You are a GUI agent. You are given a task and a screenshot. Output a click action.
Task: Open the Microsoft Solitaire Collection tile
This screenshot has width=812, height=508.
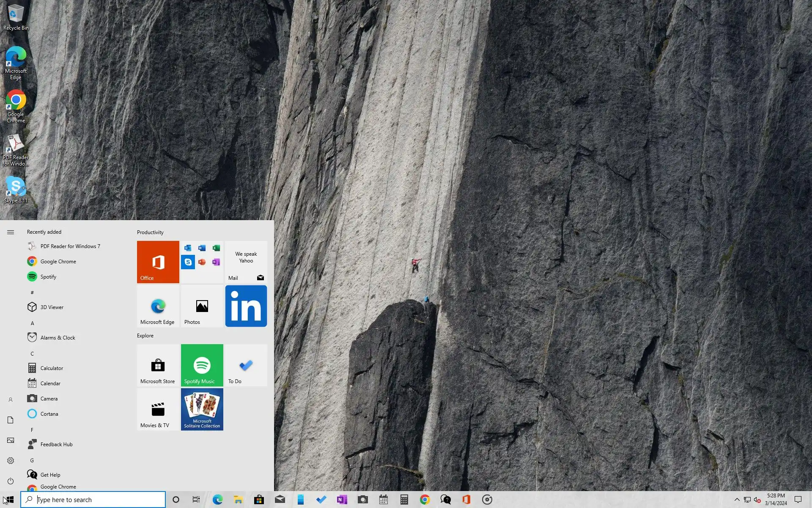202,409
